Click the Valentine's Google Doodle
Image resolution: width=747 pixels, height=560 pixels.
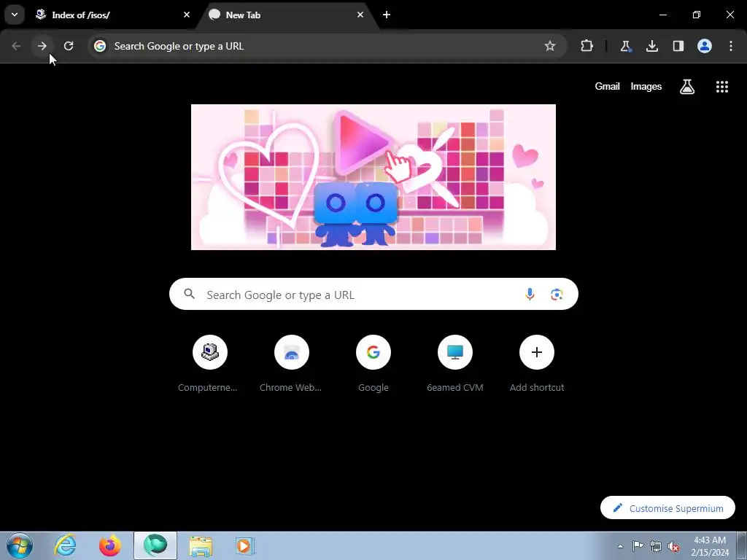pos(373,177)
